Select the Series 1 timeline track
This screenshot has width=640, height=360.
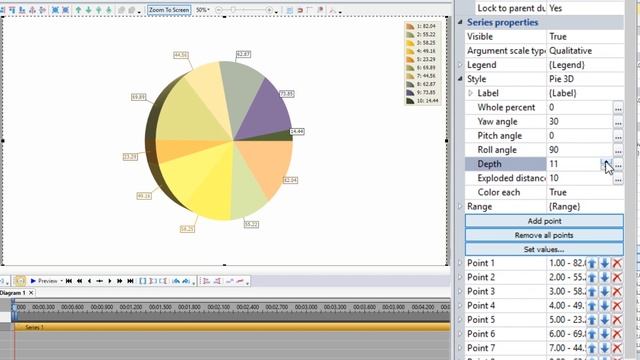pos(232,327)
